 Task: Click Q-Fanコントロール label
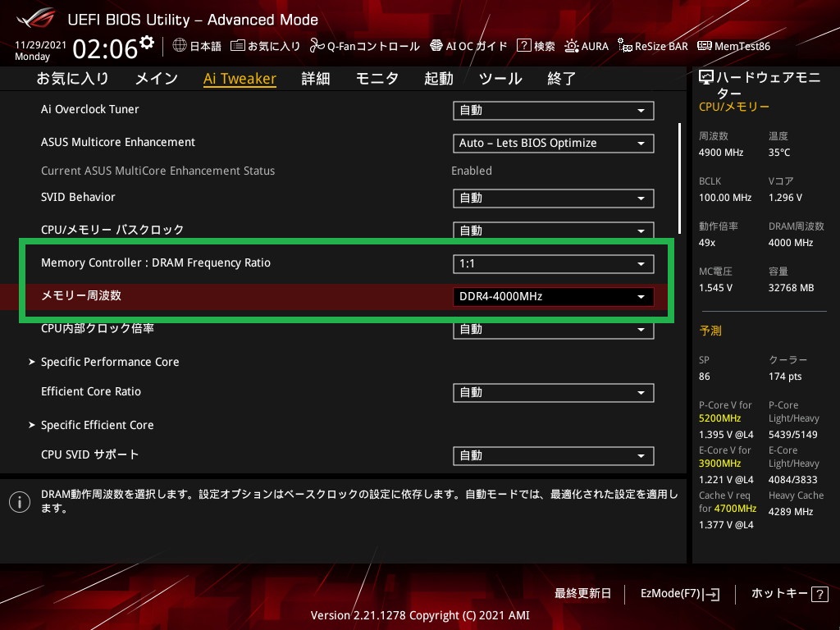tap(373, 47)
